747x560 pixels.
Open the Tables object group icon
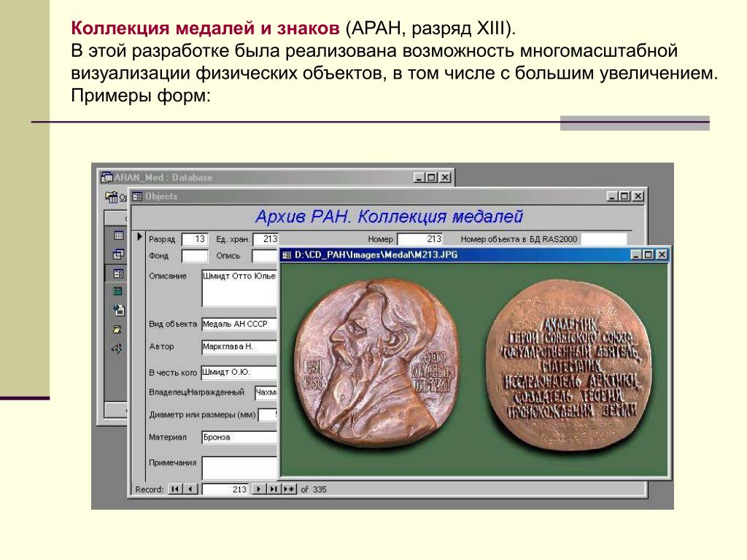[119, 236]
